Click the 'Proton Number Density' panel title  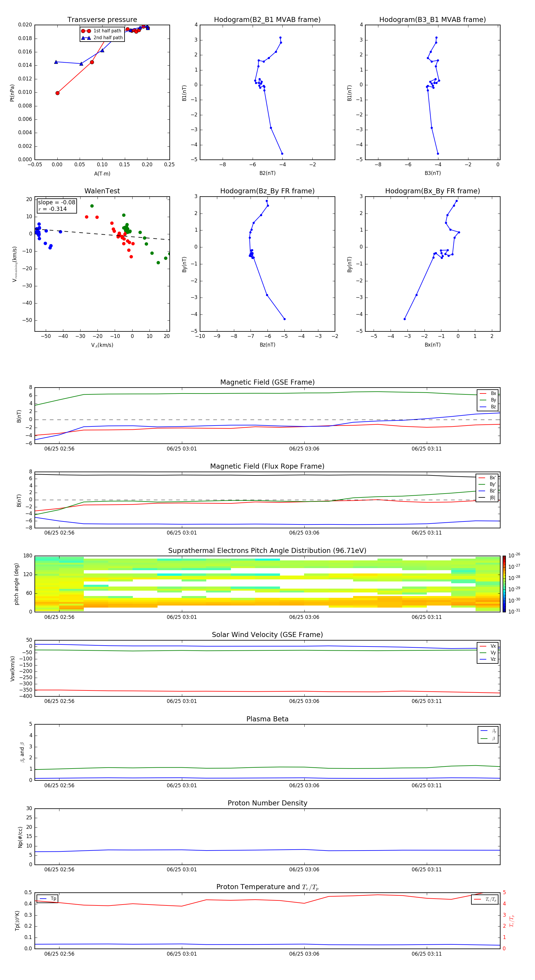point(267,803)
